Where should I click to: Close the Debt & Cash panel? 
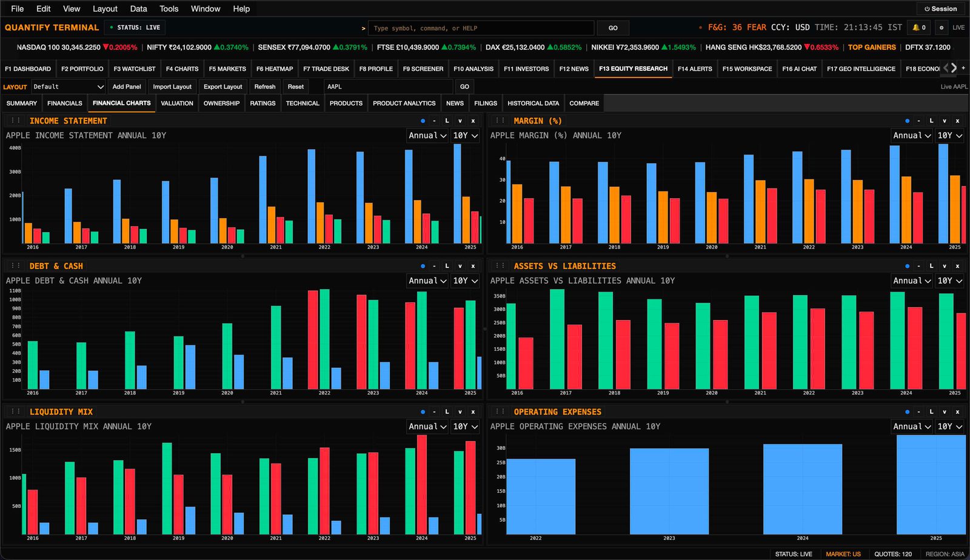click(473, 266)
